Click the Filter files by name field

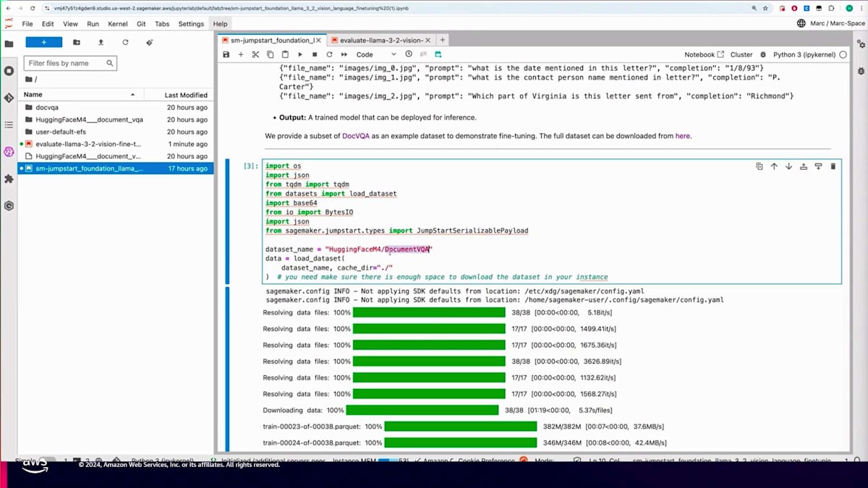tap(70, 64)
